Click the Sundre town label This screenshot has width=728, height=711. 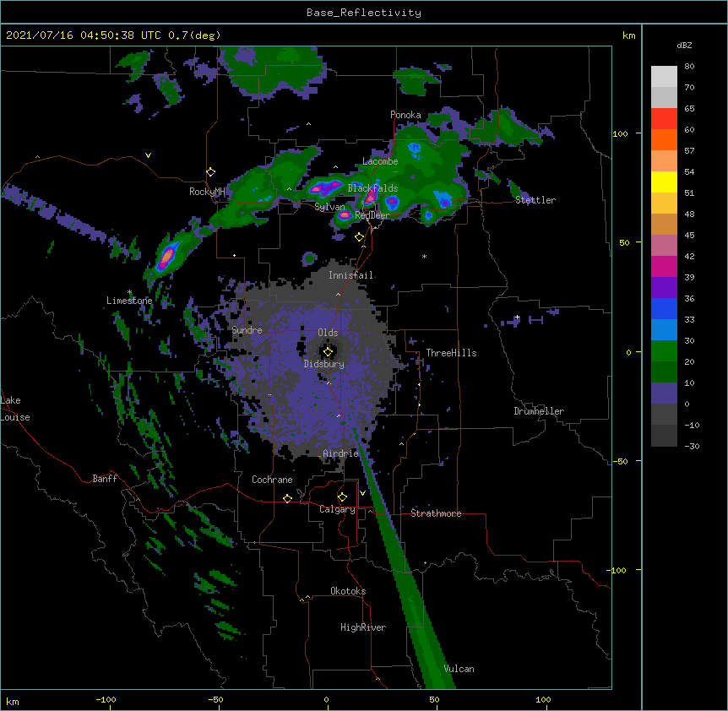tap(247, 330)
